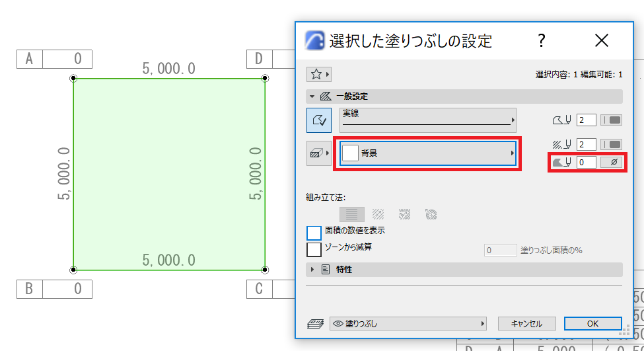This screenshot has height=351, width=644.
Task: Open the 塗りつぶし layer dropdown
Action: pyautogui.click(x=408, y=324)
